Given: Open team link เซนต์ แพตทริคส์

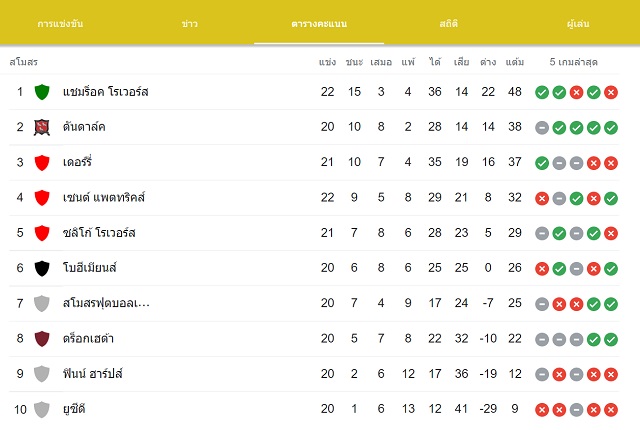Looking at the screenshot, I should pos(104,197).
